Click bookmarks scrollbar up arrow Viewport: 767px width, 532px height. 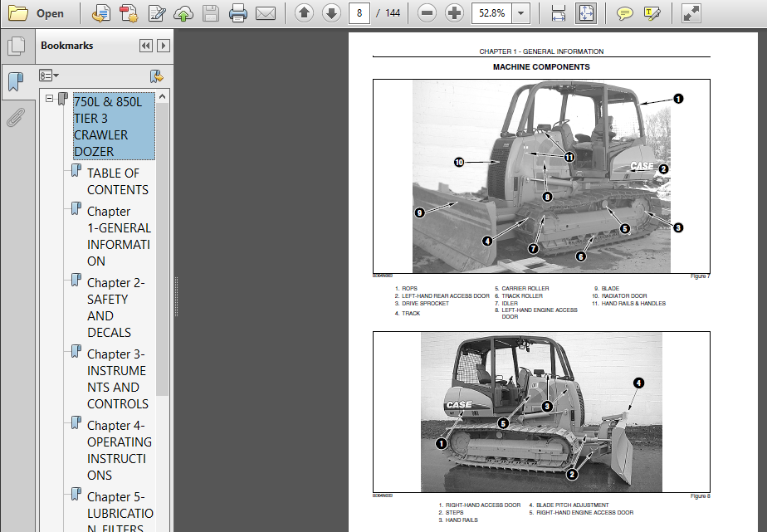pos(163,96)
